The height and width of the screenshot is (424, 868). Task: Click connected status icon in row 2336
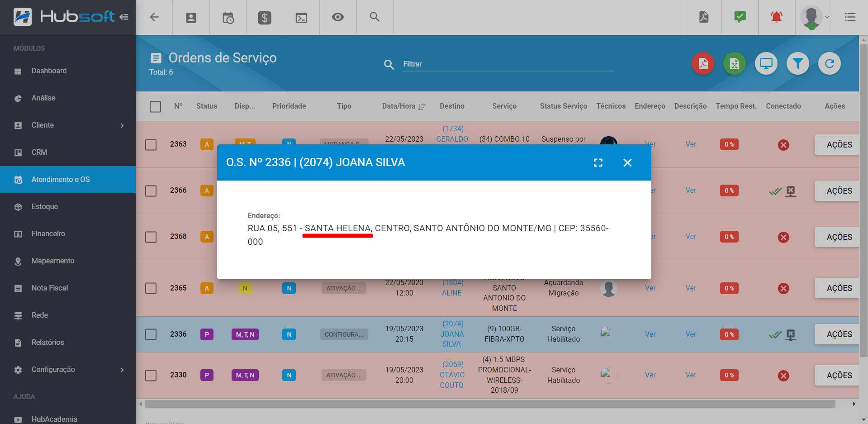click(775, 335)
